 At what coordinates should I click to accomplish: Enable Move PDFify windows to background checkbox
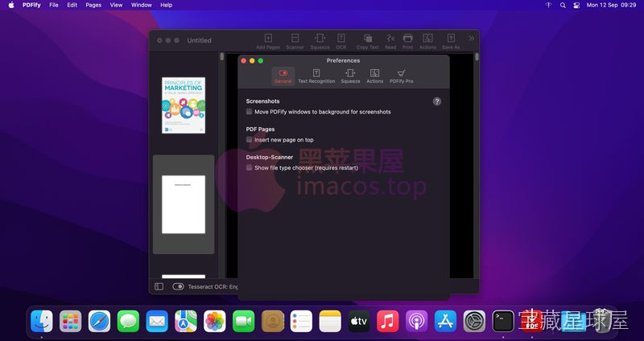249,112
